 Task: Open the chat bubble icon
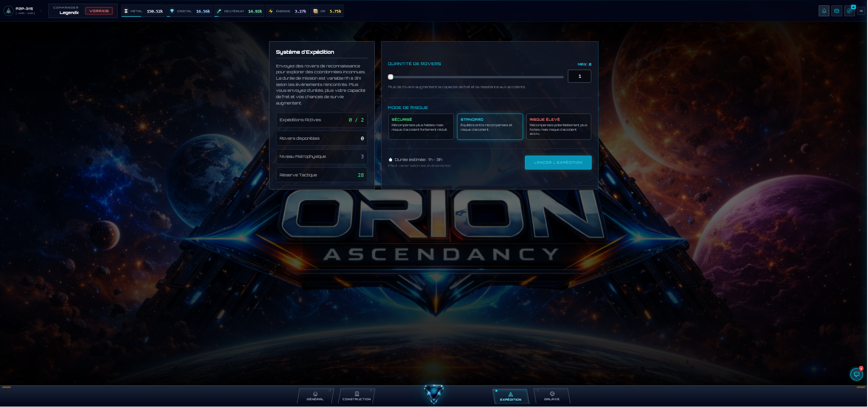pos(856,374)
